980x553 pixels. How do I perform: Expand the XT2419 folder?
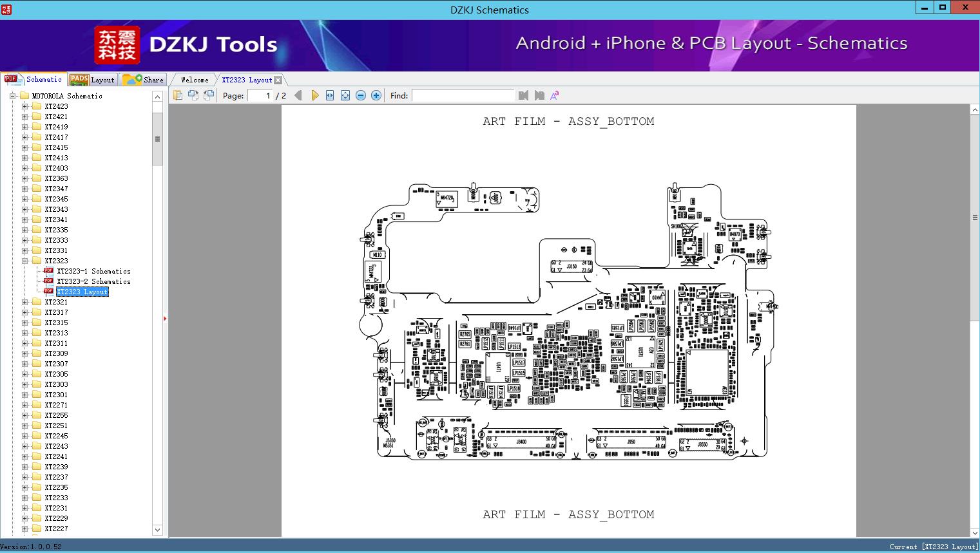tap(25, 127)
